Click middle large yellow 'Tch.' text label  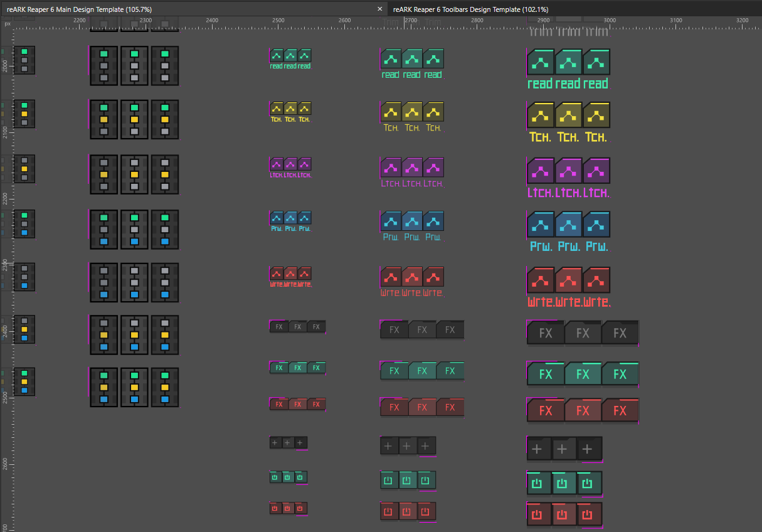[568, 137]
